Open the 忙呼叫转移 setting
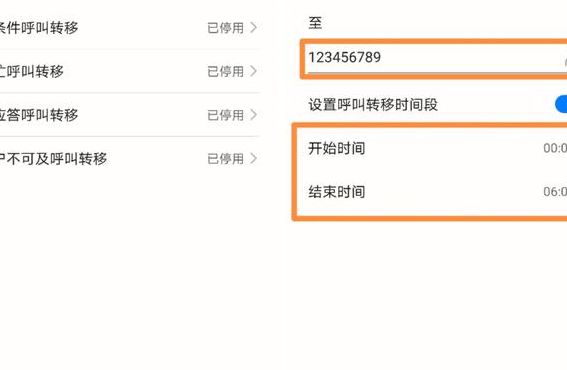Screen dimensions: 567x370 129,71
